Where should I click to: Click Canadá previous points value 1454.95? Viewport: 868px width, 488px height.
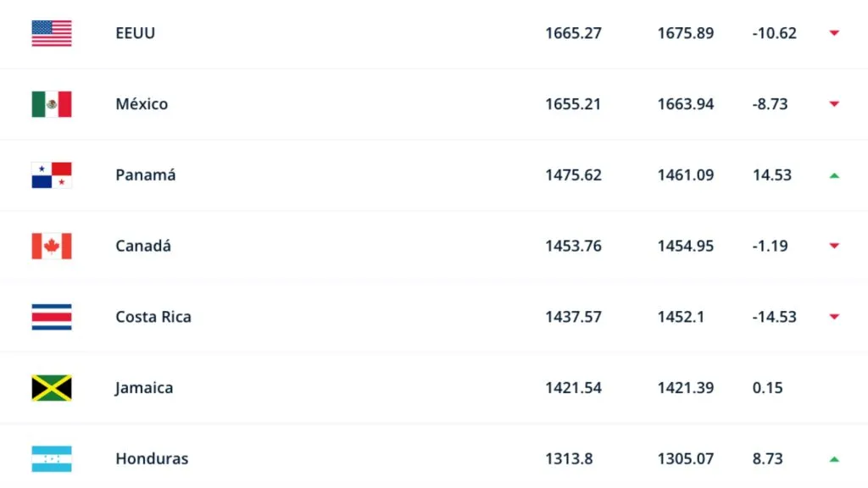(x=685, y=246)
